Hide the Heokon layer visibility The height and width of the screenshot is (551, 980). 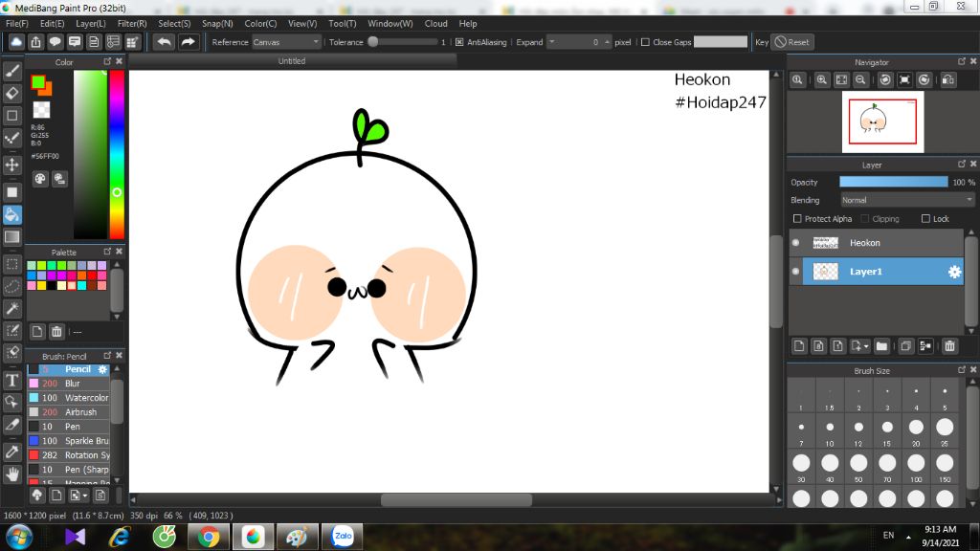(x=795, y=243)
